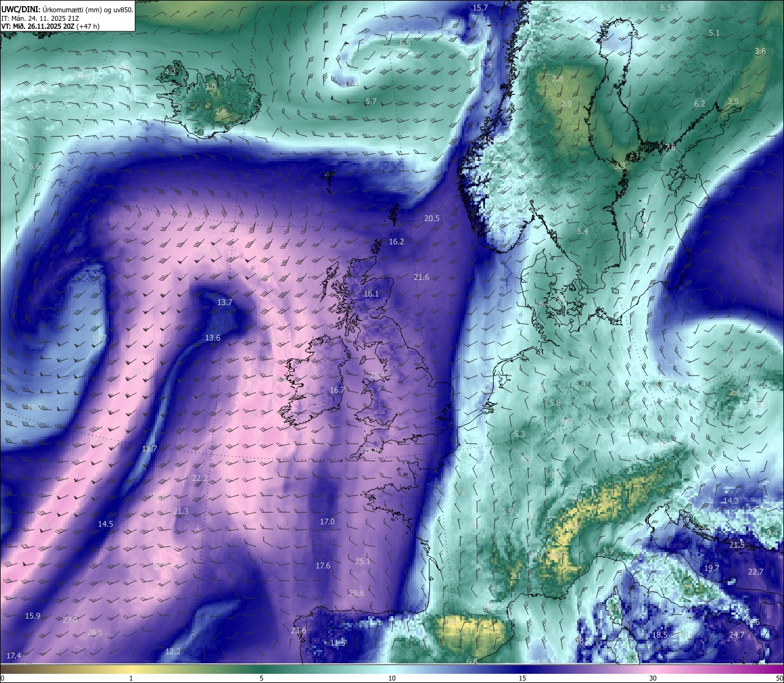
Task: Click the 3.0 value over Iceland
Action: (x=209, y=88)
